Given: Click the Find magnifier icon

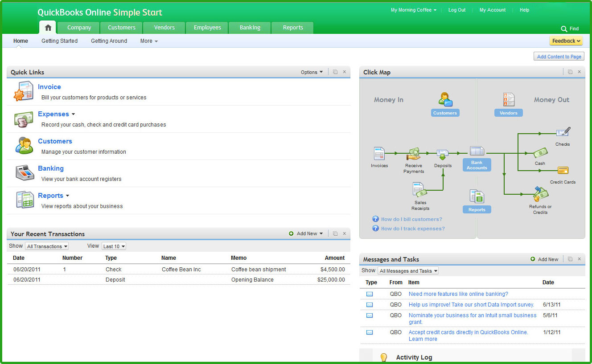Looking at the screenshot, I should 564,29.
